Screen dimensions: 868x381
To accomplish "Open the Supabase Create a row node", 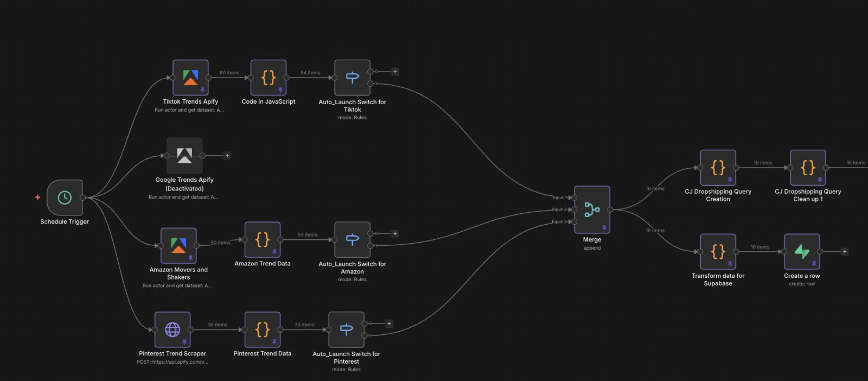I will (802, 252).
